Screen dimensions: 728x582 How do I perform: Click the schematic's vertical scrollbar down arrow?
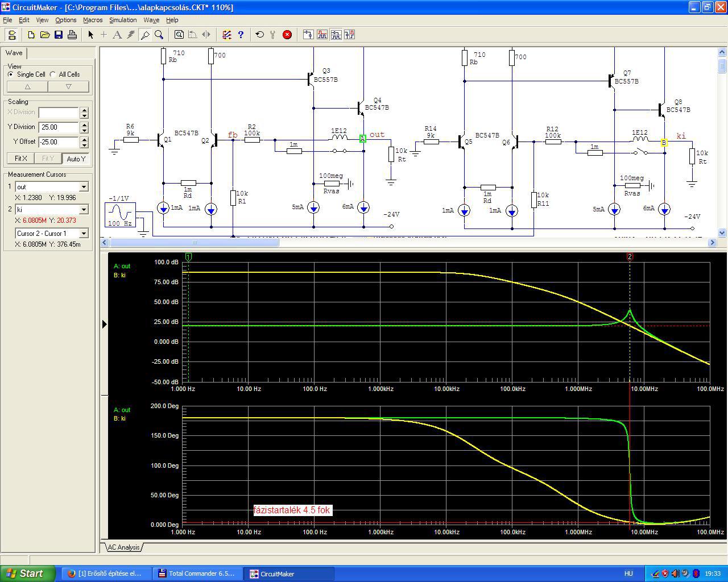[722, 232]
